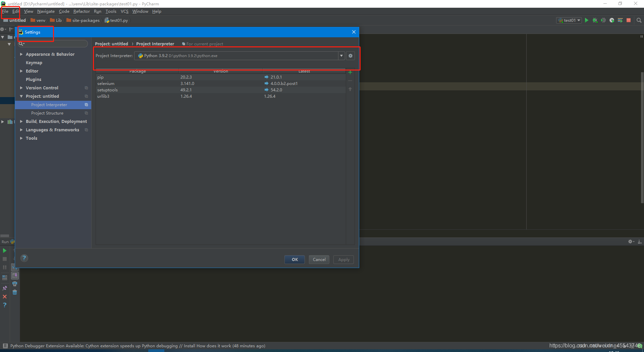Run the test01 configuration with green play icon
644x352 pixels.
coord(586,20)
